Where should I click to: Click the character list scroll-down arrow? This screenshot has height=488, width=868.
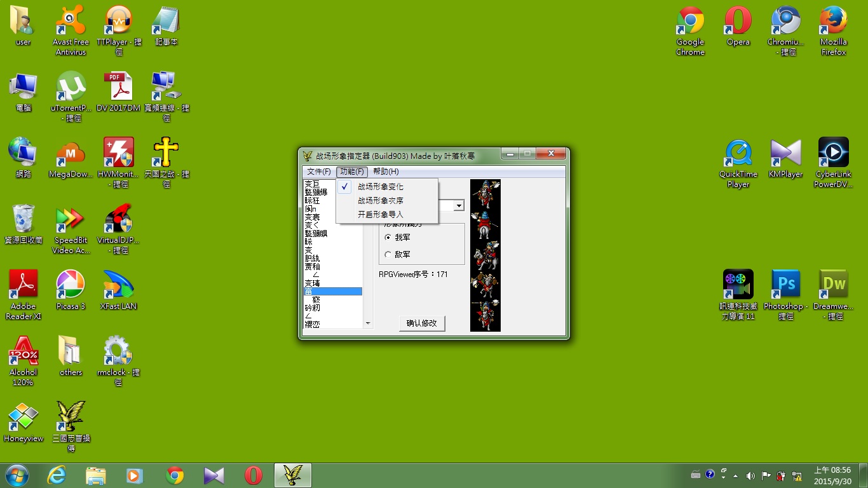367,323
